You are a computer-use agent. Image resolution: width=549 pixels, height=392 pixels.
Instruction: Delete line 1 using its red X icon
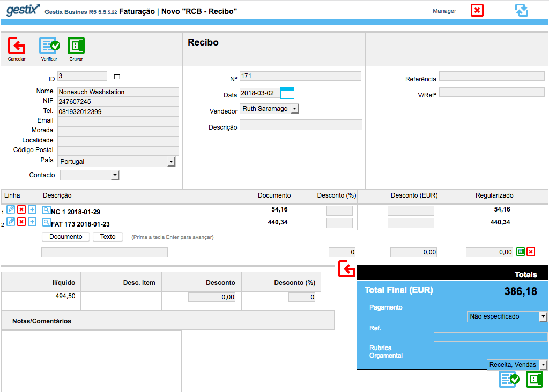coord(21,209)
